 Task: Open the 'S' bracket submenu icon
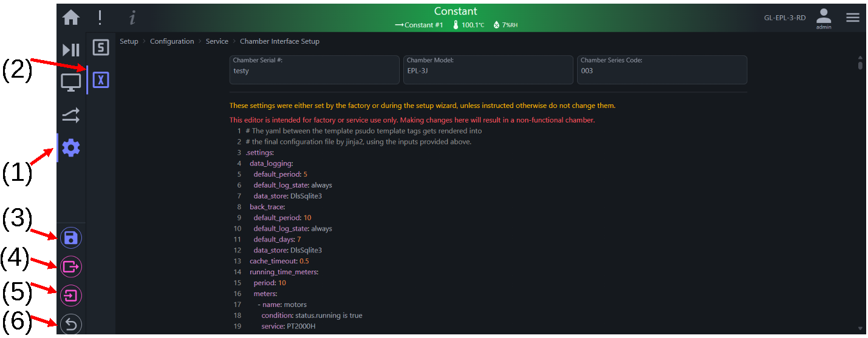101,47
